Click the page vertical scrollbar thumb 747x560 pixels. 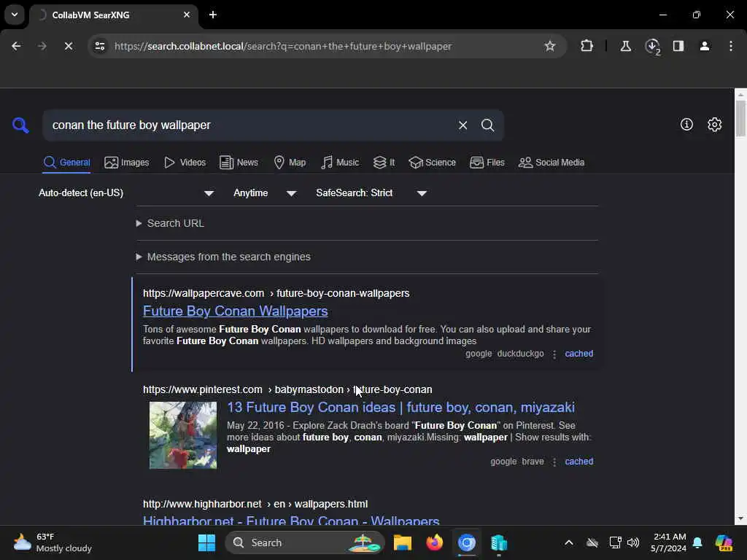(x=740, y=119)
